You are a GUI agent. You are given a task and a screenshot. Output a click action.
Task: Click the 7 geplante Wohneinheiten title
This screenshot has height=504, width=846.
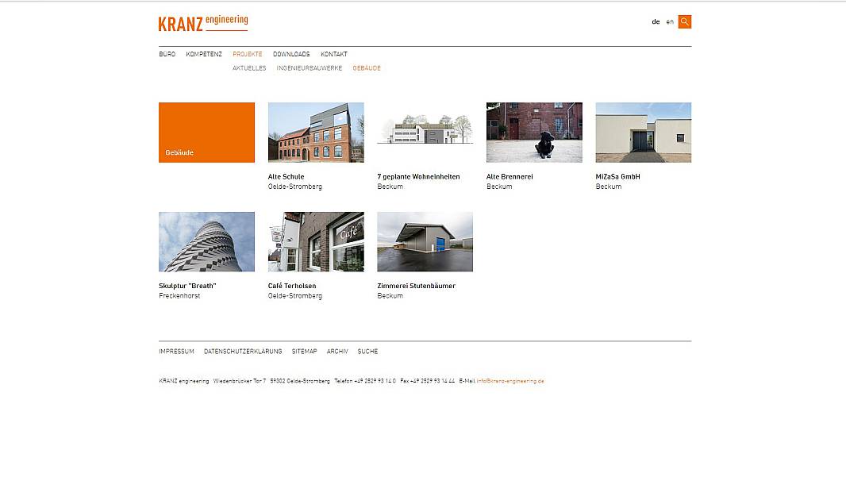418,176
